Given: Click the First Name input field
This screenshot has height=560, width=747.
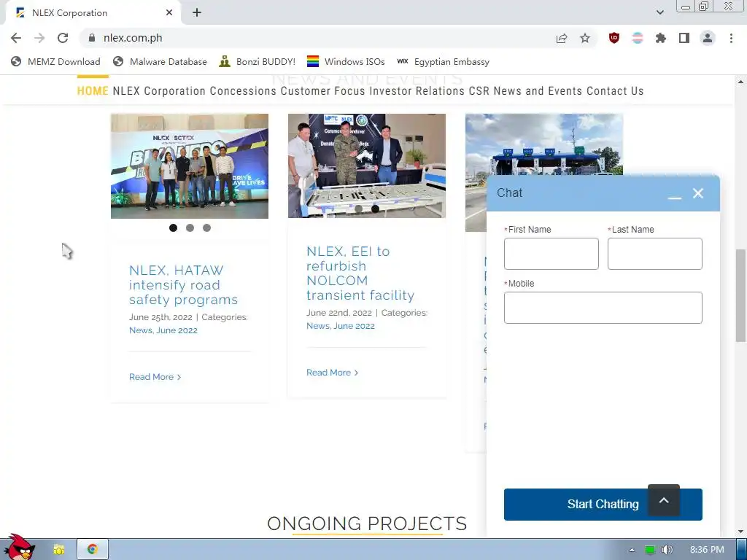Looking at the screenshot, I should coord(551,254).
